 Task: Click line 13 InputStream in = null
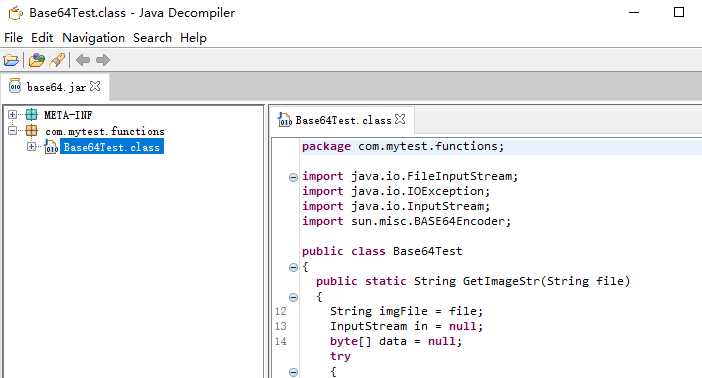coord(407,326)
